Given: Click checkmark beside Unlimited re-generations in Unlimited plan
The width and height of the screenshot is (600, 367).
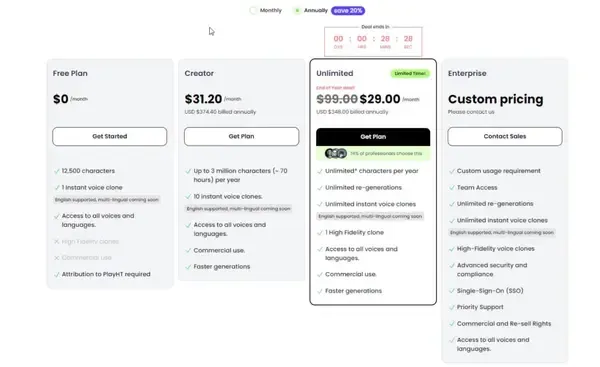Looking at the screenshot, I should pyautogui.click(x=320, y=188).
